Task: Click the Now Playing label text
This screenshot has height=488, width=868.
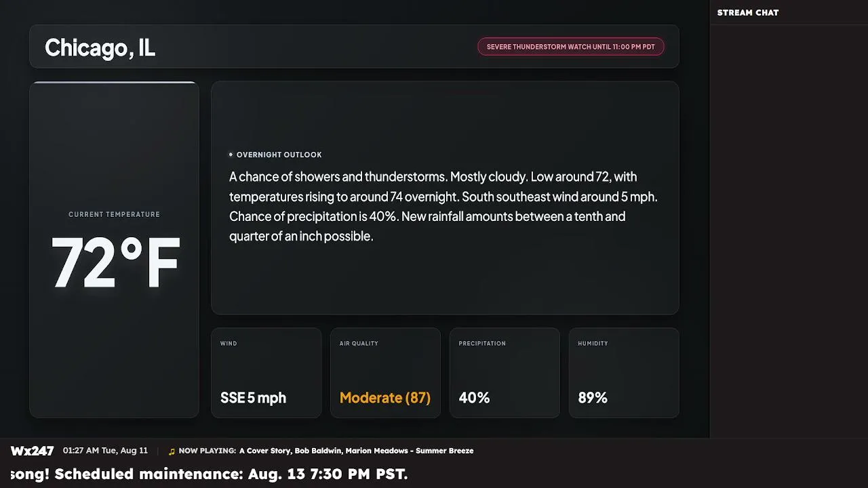Action: (207, 451)
